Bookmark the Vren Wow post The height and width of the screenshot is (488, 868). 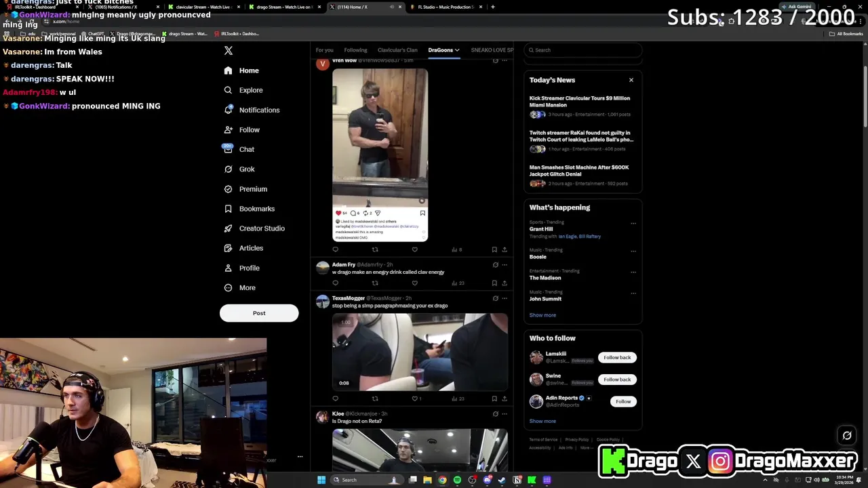point(494,249)
